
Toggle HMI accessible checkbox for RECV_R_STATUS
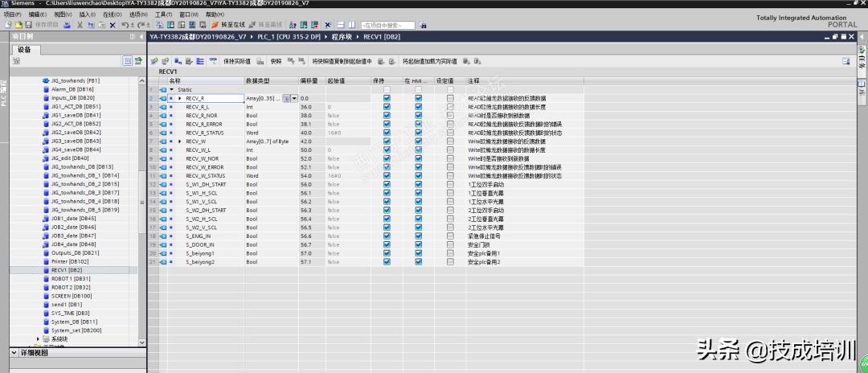coord(419,133)
